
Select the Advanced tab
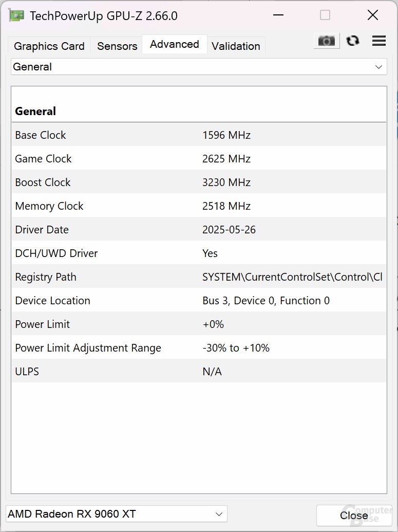(175, 44)
